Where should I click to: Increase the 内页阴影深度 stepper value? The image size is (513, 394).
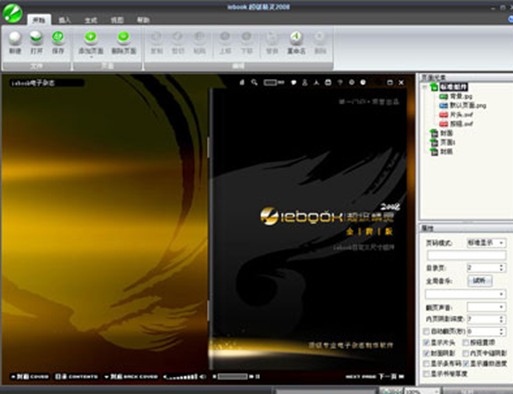pos(501,317)
